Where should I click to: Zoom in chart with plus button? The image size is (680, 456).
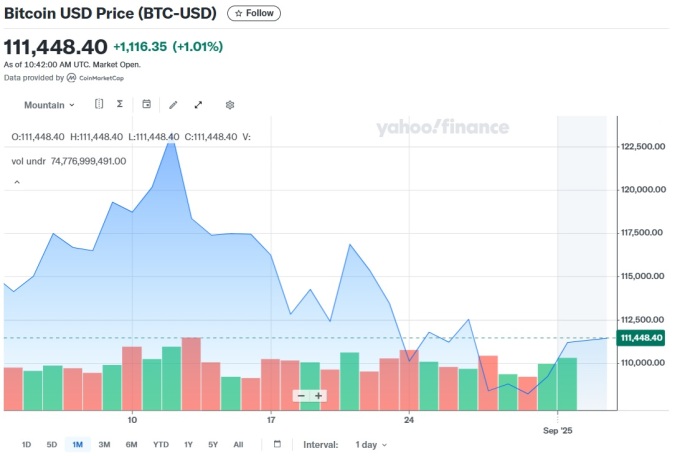pos(319,395)
